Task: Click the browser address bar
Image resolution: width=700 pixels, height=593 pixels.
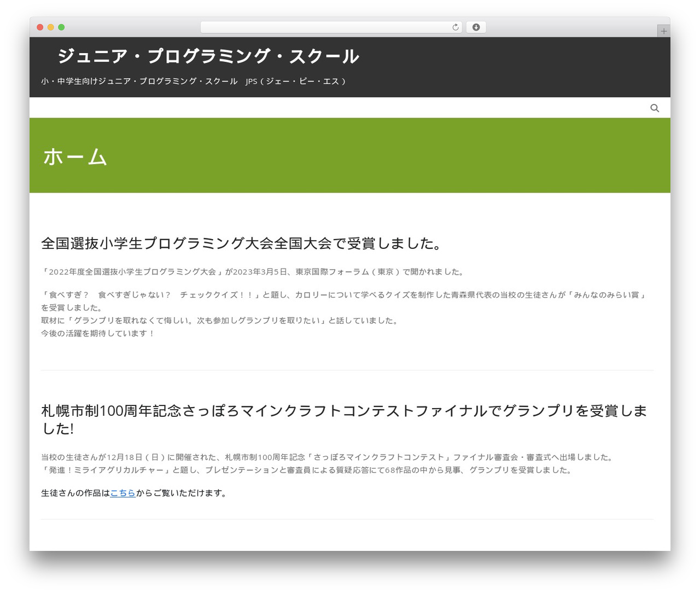Action: pos(331,27)
